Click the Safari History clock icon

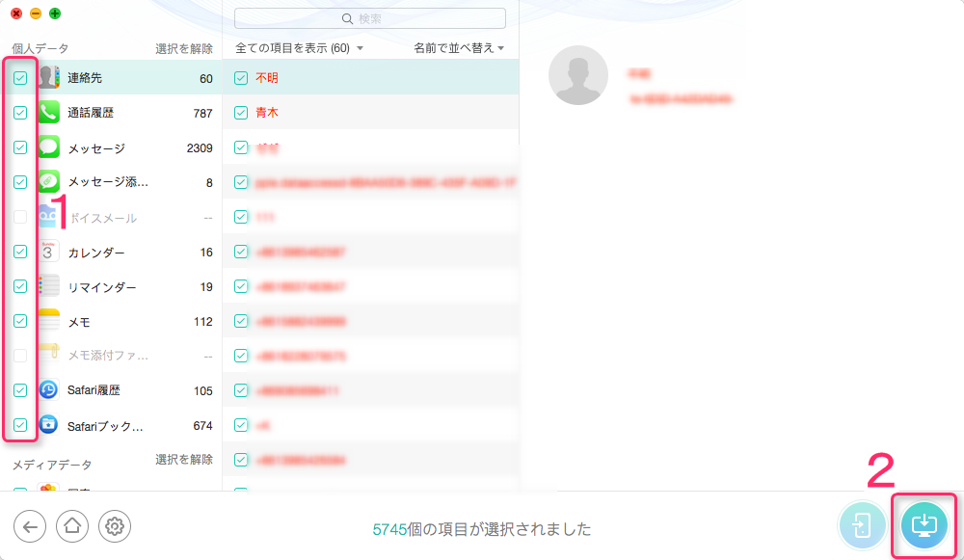point(48,389)
